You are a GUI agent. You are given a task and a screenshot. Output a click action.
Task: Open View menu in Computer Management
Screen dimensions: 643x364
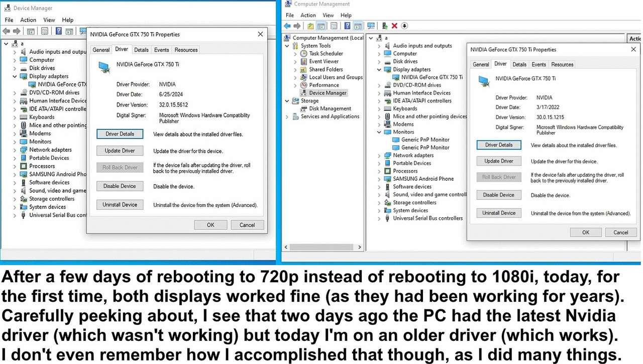(328, 15)
